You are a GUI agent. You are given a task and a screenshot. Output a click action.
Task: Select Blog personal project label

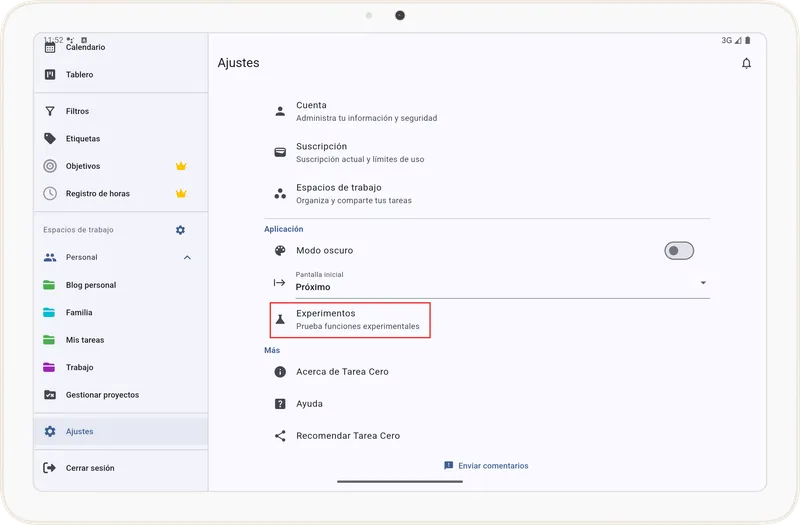(x=91, y=285)
